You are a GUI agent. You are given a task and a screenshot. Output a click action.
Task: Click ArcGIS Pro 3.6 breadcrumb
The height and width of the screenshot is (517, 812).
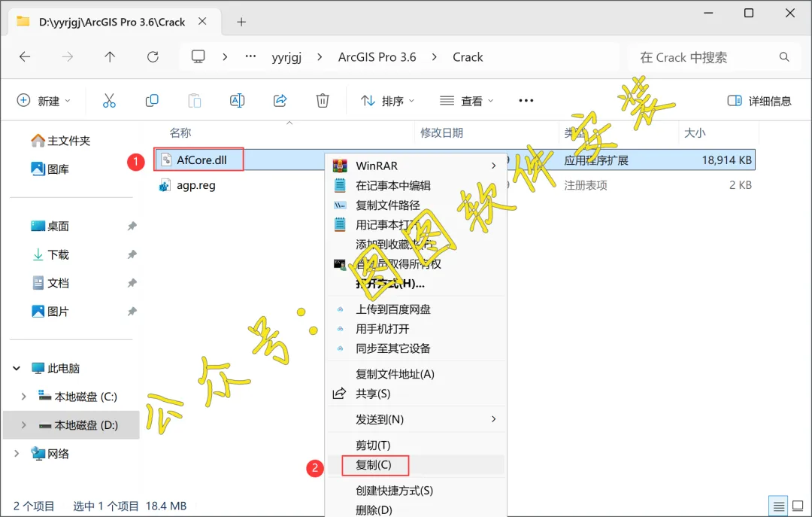coord(377,57)
